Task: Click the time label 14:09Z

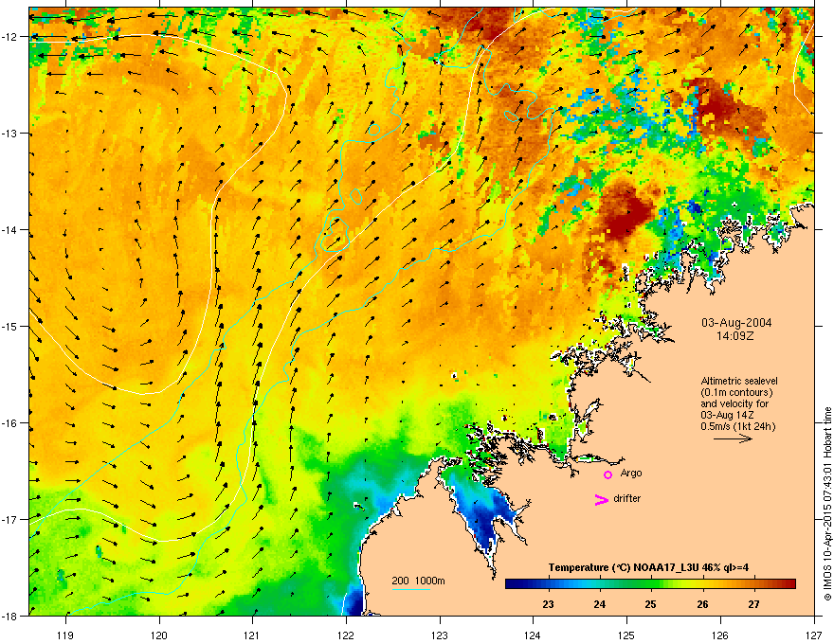Action: pos(735,336)
